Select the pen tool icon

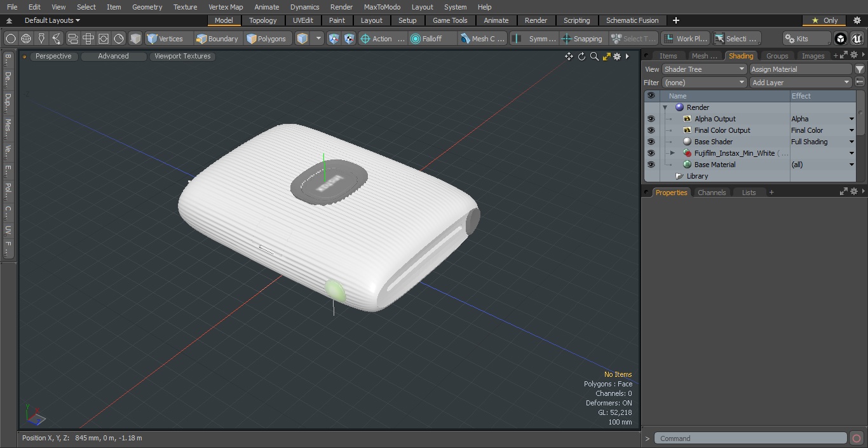pos(41,39)
